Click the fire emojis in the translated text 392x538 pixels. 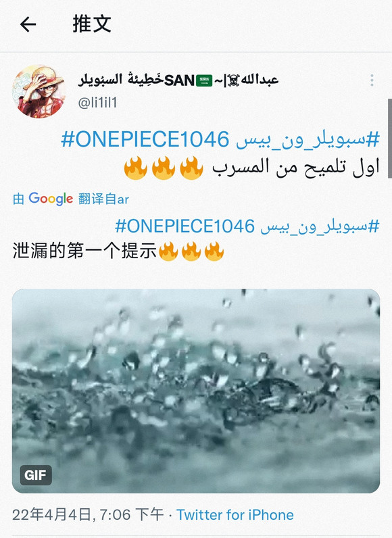pyautogui.click(x=191, y=251)
